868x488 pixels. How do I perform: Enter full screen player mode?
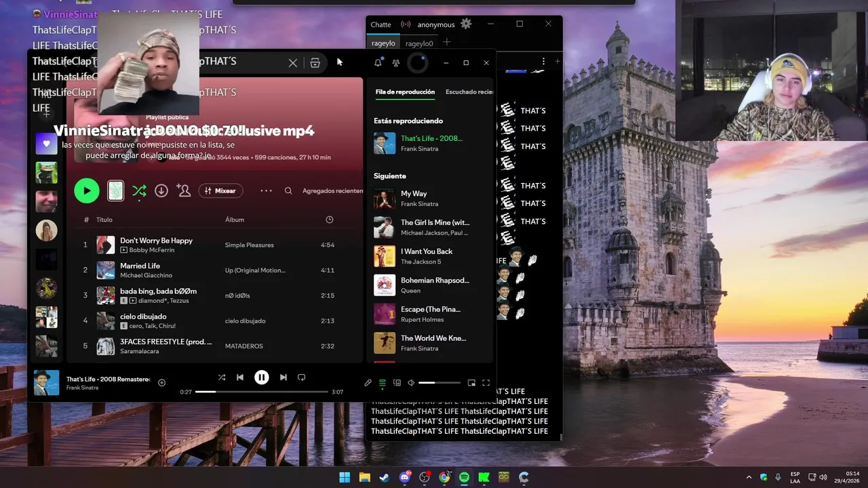[x=486, y=383]
